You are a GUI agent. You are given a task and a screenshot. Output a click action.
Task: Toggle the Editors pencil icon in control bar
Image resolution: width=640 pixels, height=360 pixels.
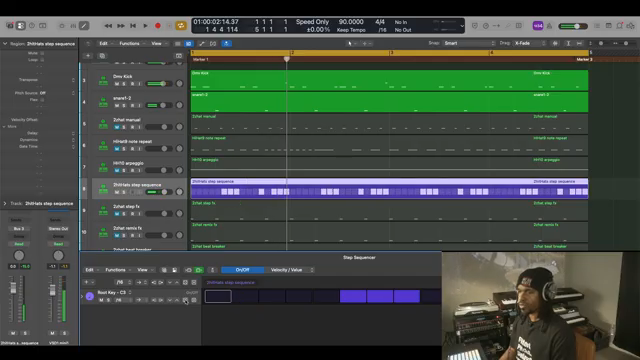(84, 26)
